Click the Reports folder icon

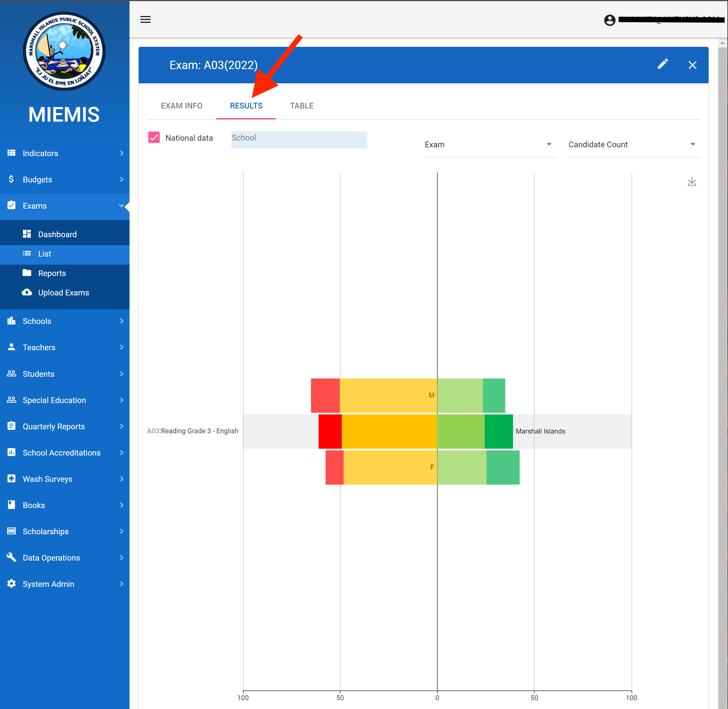tap(27, 273)
